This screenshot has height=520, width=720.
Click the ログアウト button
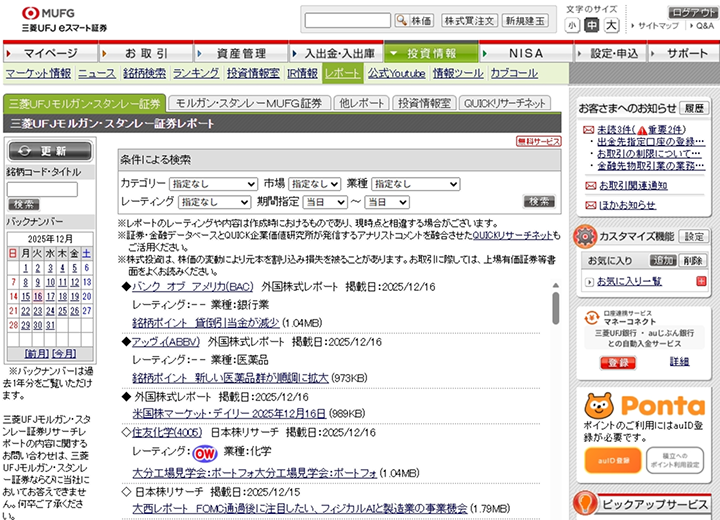pos(693,10)
